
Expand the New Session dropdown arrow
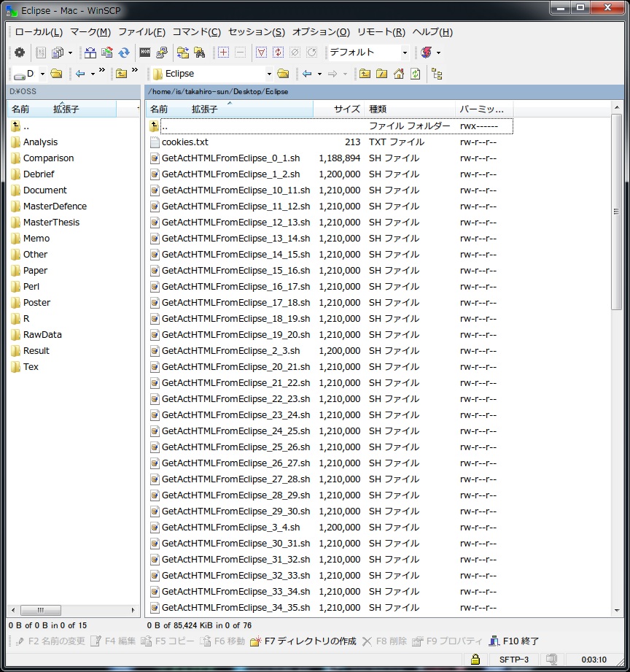(x=438, y=53)
